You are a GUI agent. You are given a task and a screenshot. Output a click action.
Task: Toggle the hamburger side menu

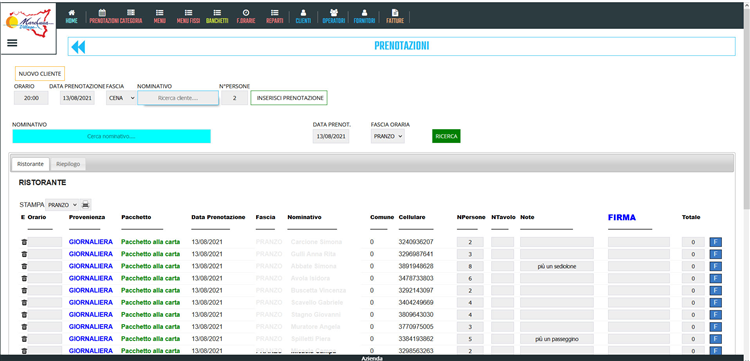point(12,43)
